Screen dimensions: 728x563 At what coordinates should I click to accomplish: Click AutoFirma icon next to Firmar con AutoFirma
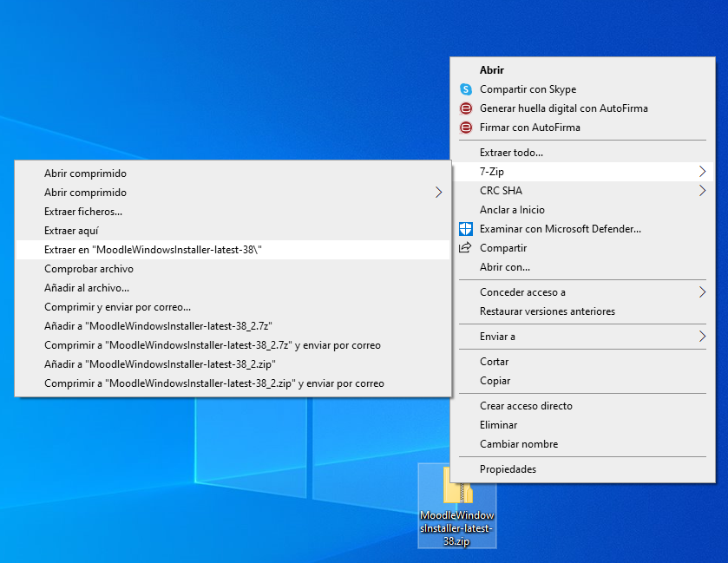[465, 128]
